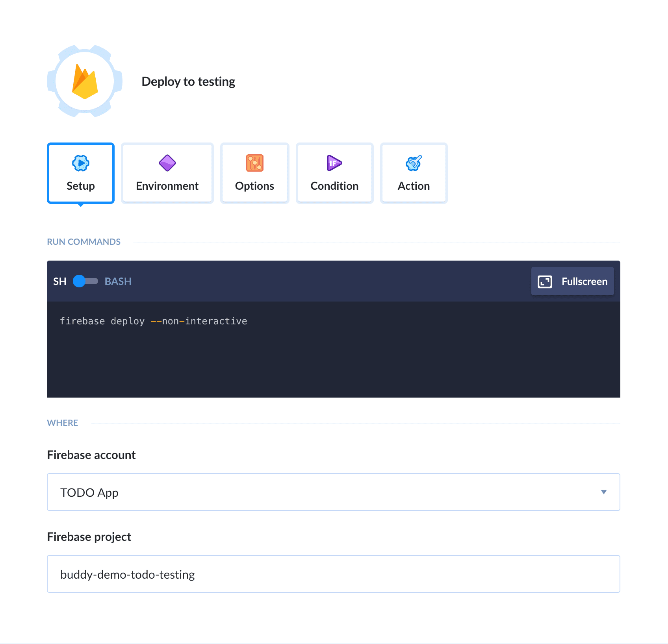Select the SH shell label
This screenshot has width=668, height=644.
pyautogui.click(x=59, y=281)
